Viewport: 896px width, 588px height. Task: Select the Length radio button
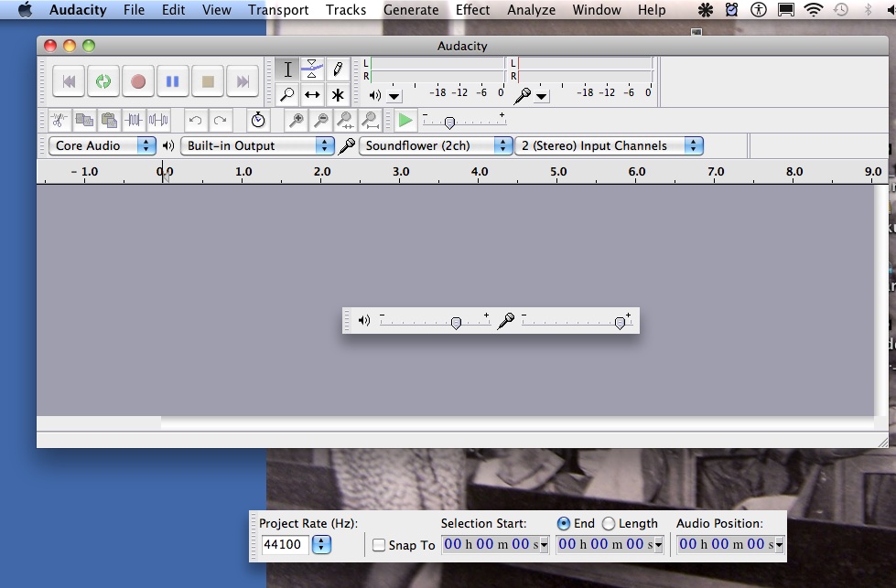pos(609,523)
